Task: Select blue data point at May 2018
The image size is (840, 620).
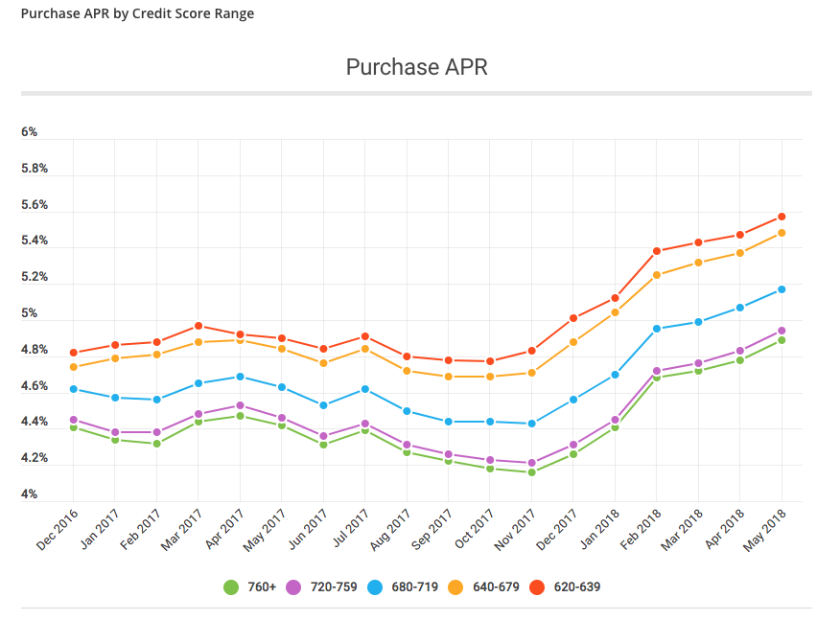Action: 782,289
